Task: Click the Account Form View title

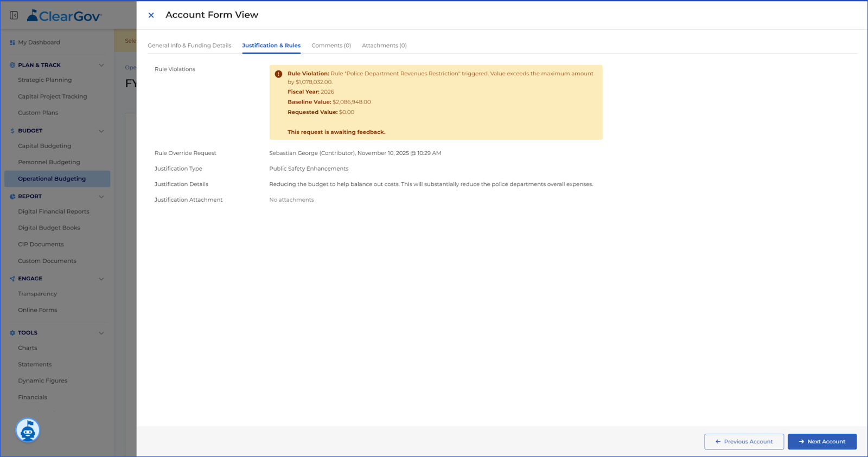Action: click(212, 15)
